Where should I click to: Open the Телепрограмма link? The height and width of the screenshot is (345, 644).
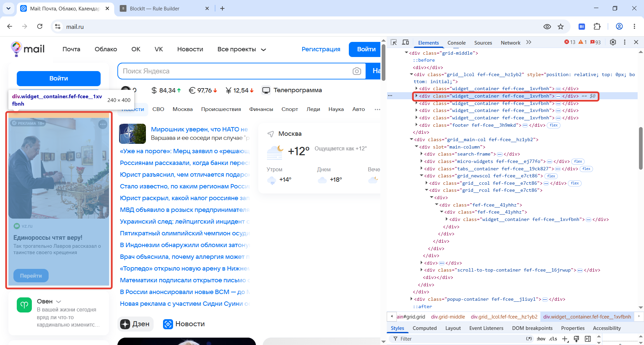pyautogui.click(x=292, y=90)
